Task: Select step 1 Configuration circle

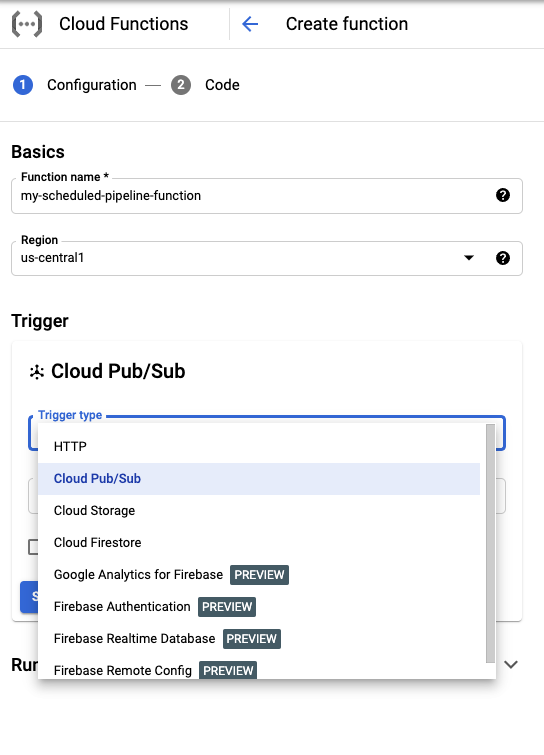Action: click(x=23, y=85)
